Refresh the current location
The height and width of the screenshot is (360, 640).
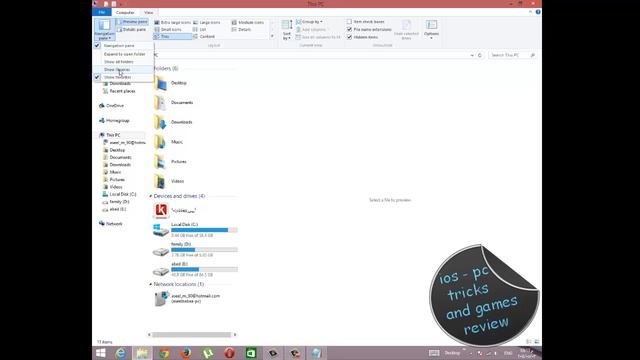coord(480,55)
